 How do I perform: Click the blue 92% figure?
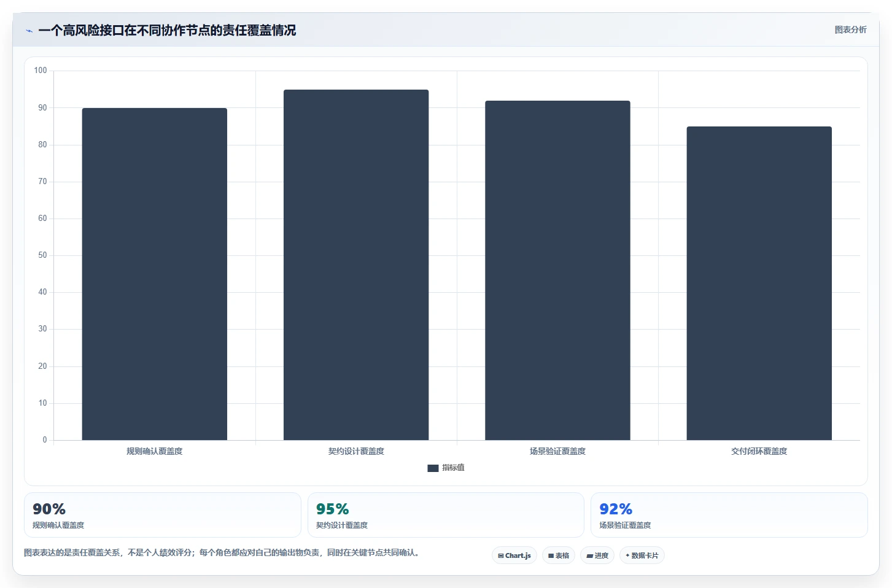pos(616,509)
